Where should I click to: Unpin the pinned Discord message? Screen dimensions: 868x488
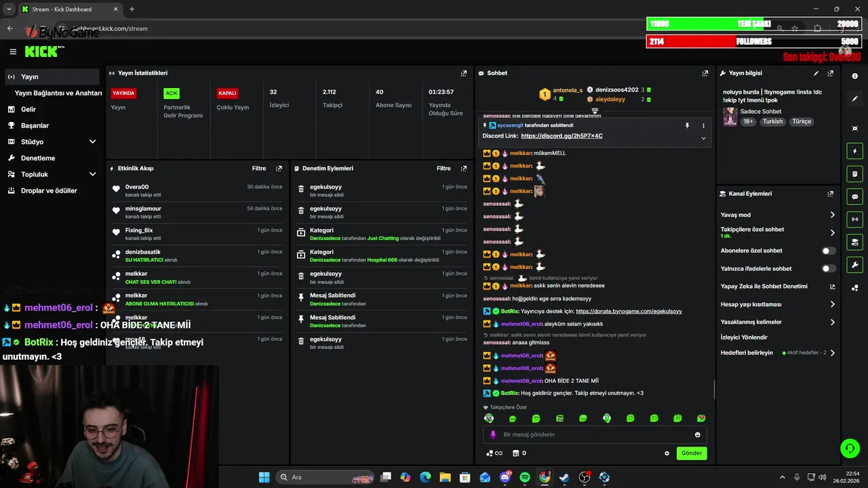tap(687, 125)
